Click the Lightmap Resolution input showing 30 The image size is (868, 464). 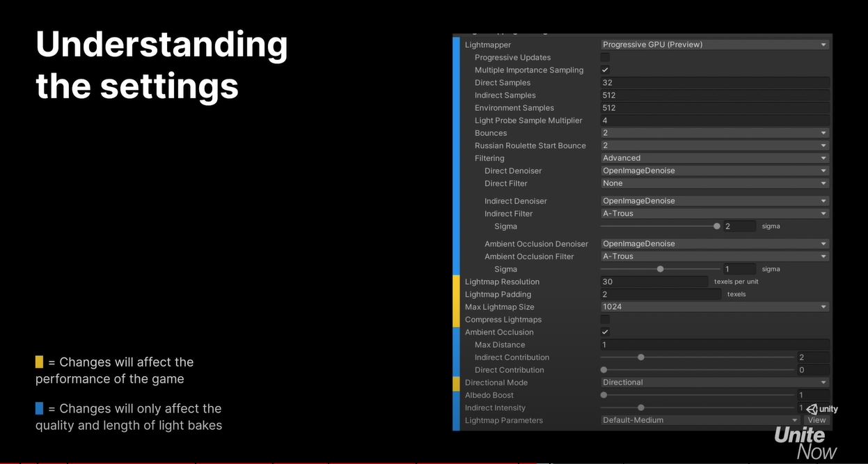(654, 281)
